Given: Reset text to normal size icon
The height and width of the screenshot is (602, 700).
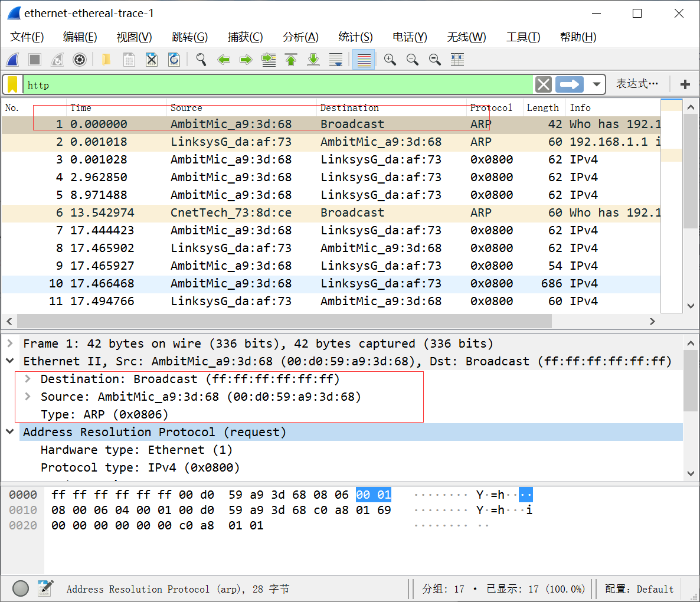Looking at the screenshot, I should coord(435,60).
